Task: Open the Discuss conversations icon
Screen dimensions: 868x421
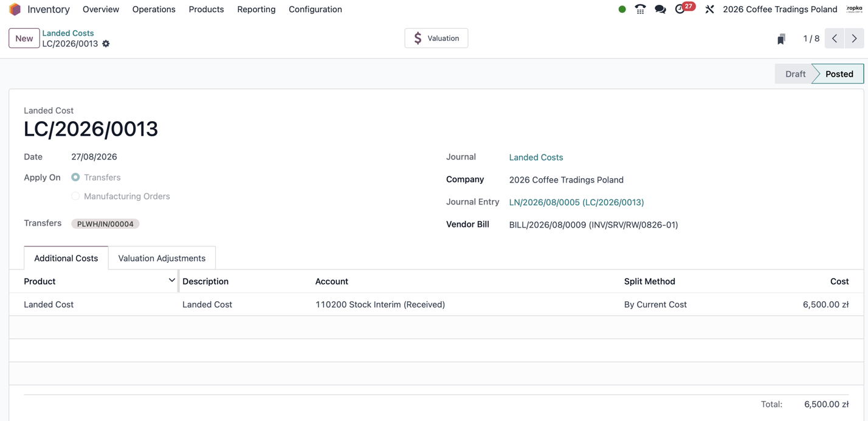Action: tap(660, 9)
